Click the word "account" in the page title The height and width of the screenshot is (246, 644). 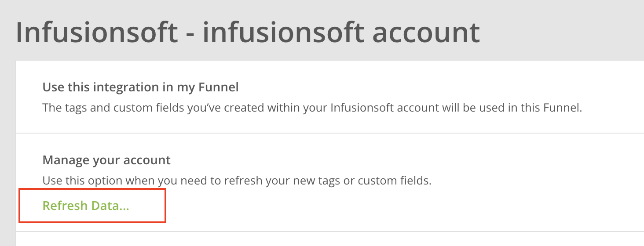(425, 32)
